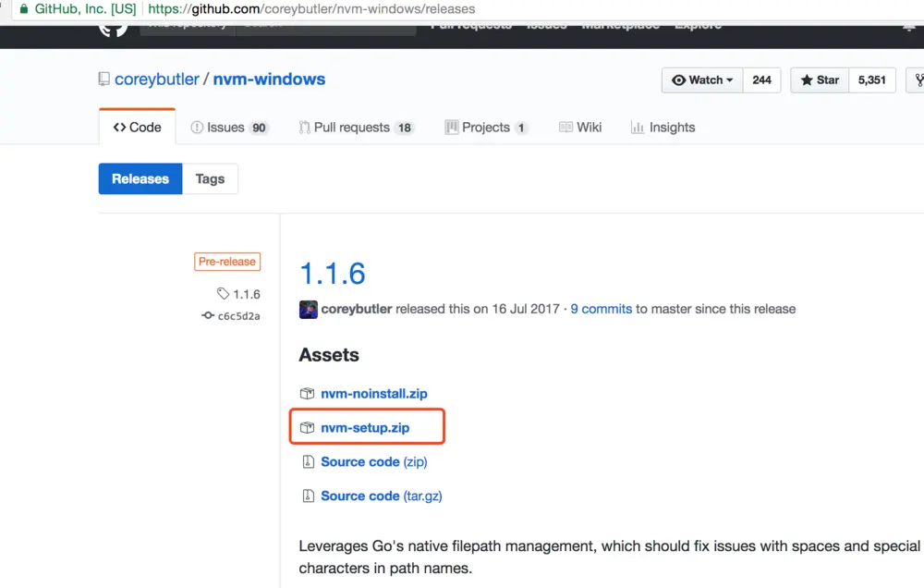Download Source code (zip)
Viewport: 924px width, 588px height.
coord(374,461)
